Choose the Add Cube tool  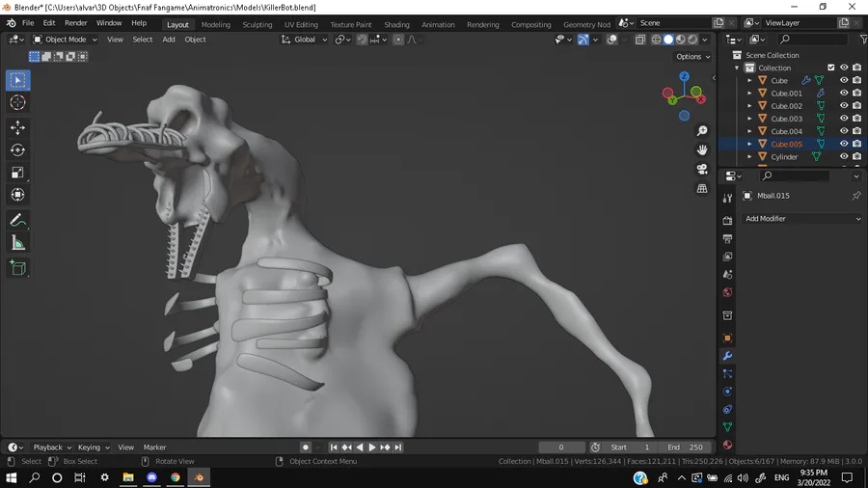(17, 268)
